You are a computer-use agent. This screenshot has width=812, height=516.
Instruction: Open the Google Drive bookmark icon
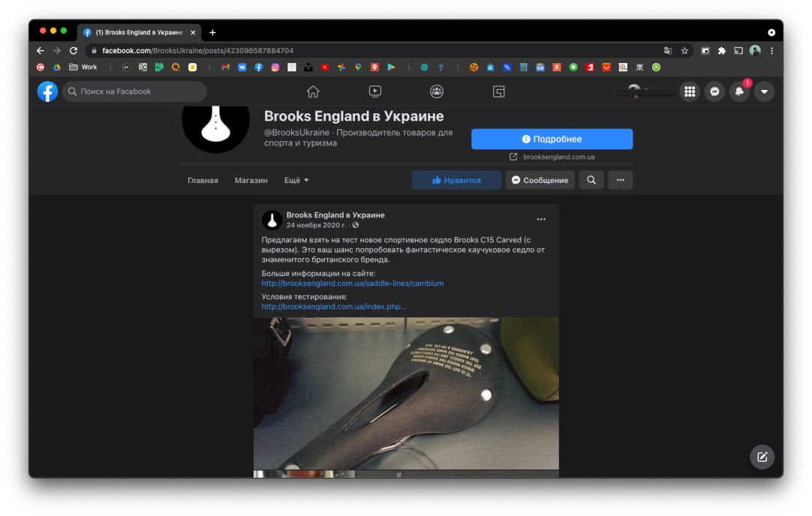point(57,67)
